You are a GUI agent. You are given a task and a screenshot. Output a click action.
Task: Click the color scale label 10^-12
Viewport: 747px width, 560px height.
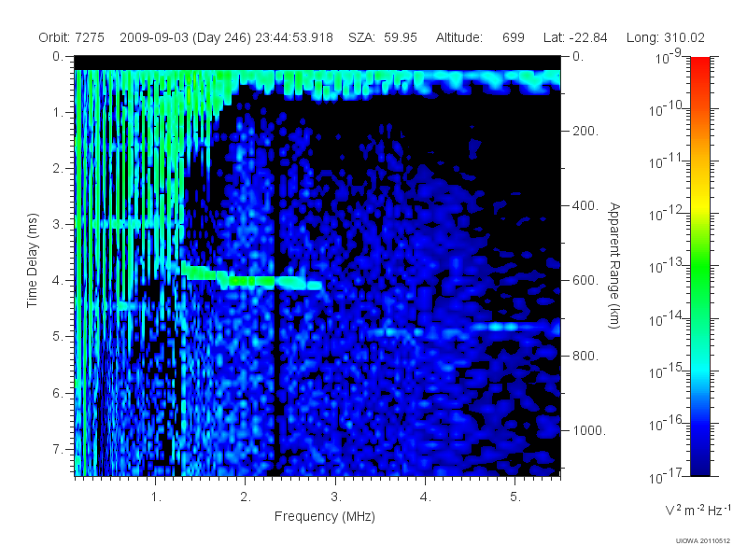coord(666,214)
